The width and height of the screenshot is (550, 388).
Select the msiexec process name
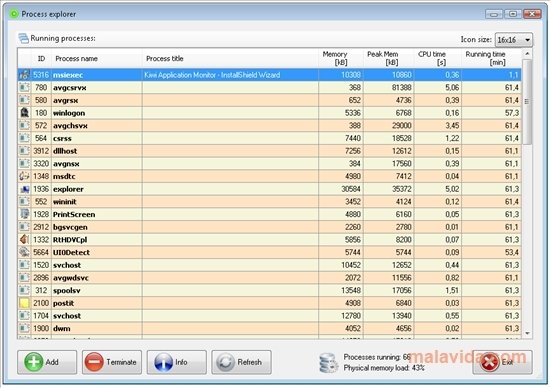68,75
